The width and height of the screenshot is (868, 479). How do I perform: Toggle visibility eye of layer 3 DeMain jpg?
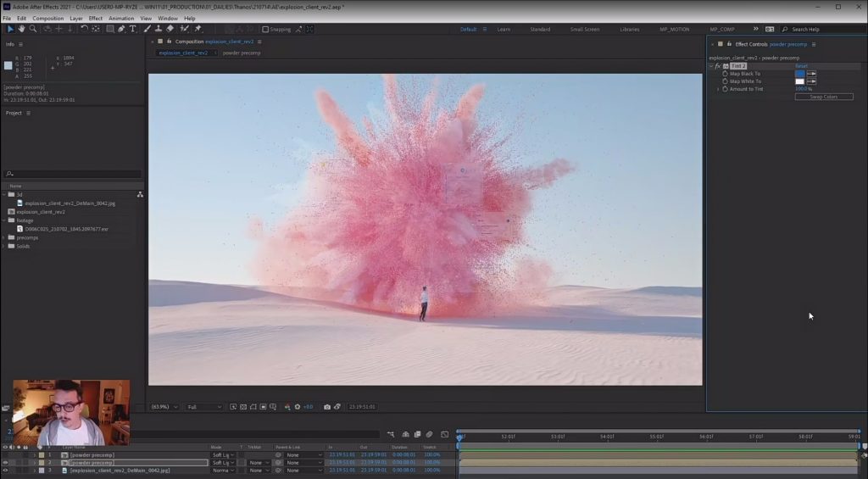pos(6,471)
